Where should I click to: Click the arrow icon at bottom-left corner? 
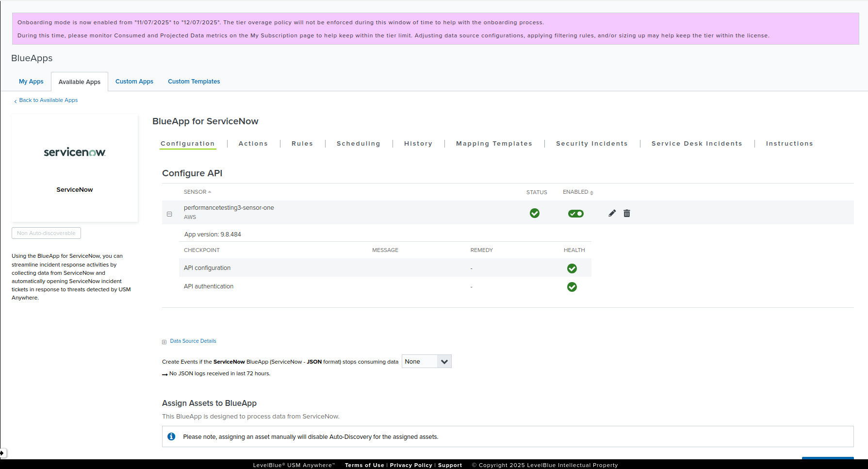click(2, 452)
